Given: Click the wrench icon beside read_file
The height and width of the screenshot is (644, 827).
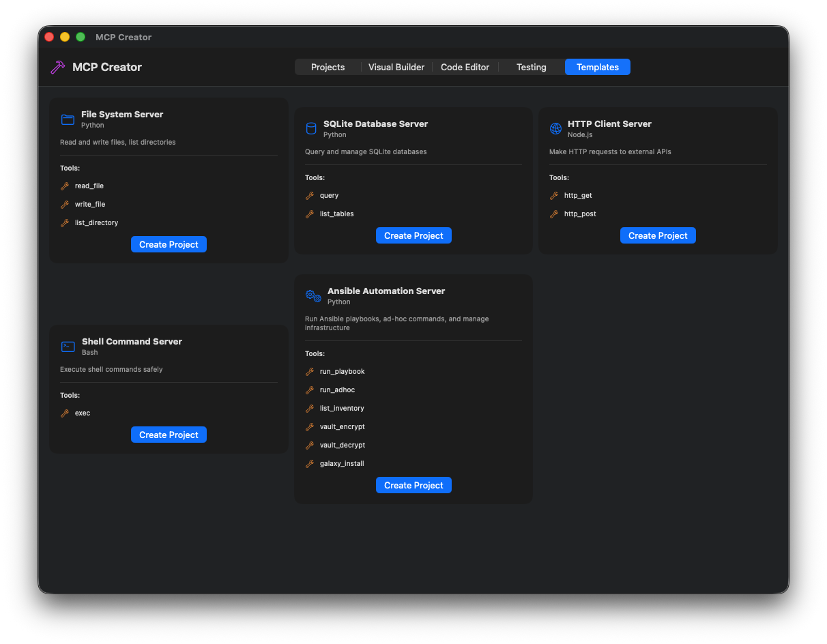Looking at the screenshot, I should pos(66,186).
